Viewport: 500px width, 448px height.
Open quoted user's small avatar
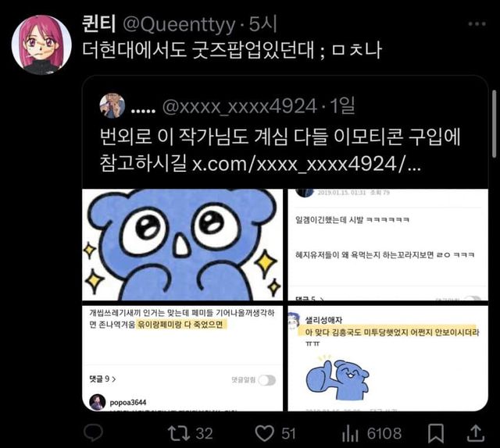point(112,106)
